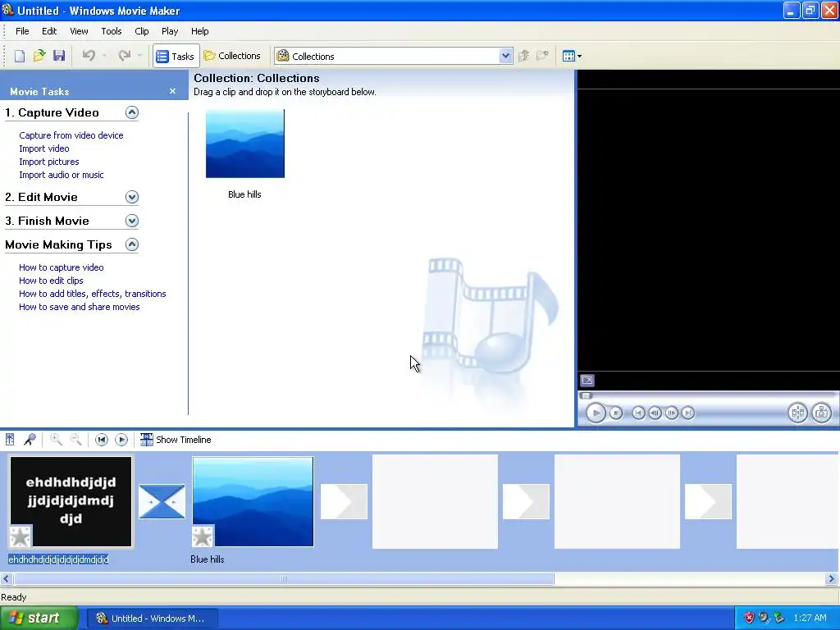The image size is (840, 630).
Task: Collapse the Capture Video section
Action: (x=132, y=112)
